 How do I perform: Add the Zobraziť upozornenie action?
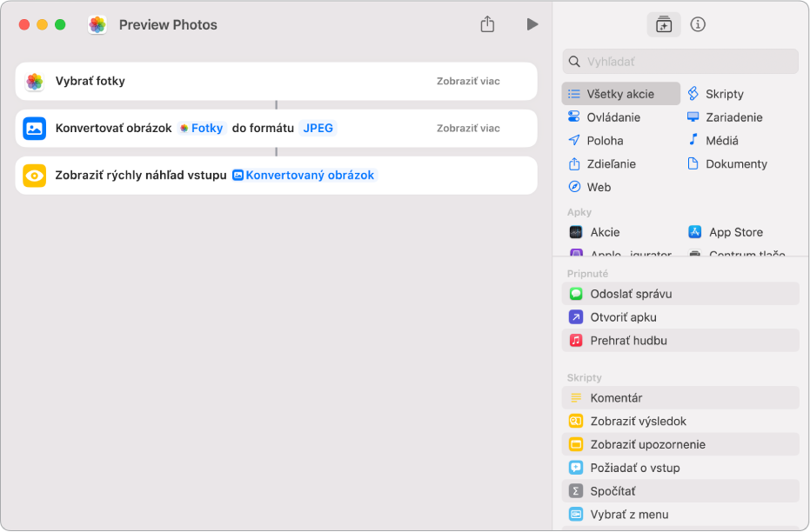680,444
